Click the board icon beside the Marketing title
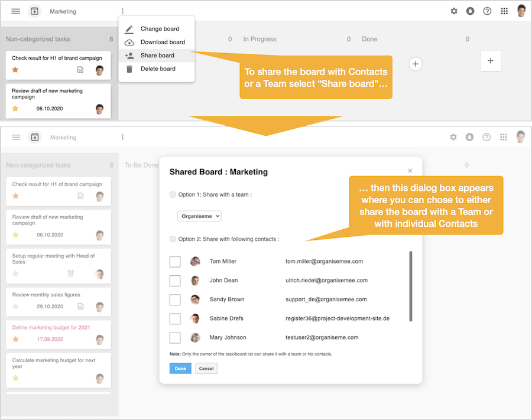Image resolution: width=532 pixels, height=420 pixels. [35, 11]
